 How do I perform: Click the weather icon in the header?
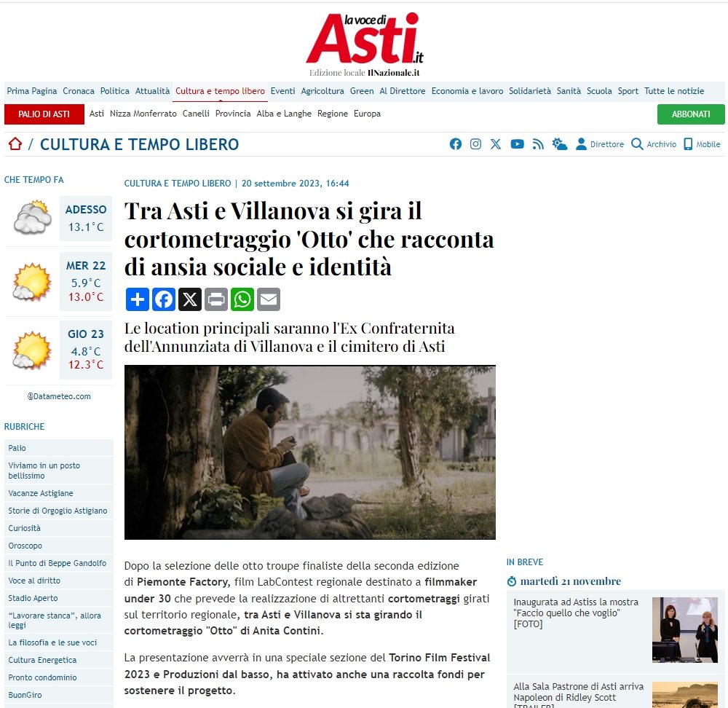point(559,144)
